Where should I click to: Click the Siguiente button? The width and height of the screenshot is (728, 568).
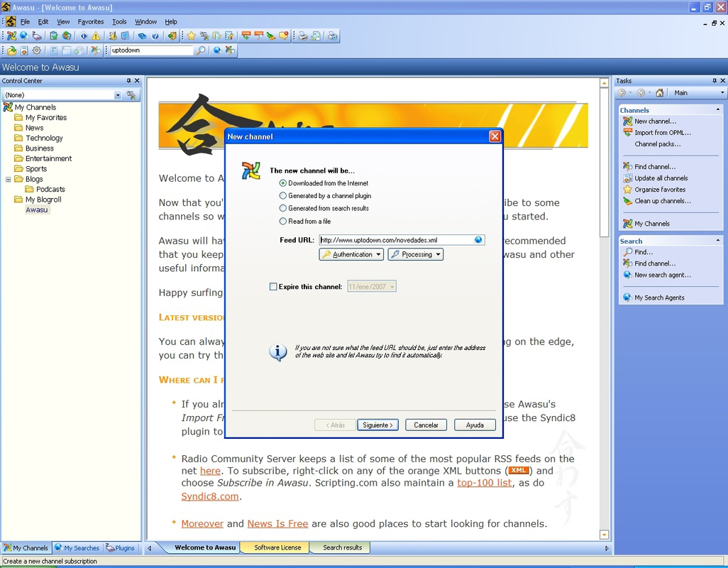click(x=377, y=425)
